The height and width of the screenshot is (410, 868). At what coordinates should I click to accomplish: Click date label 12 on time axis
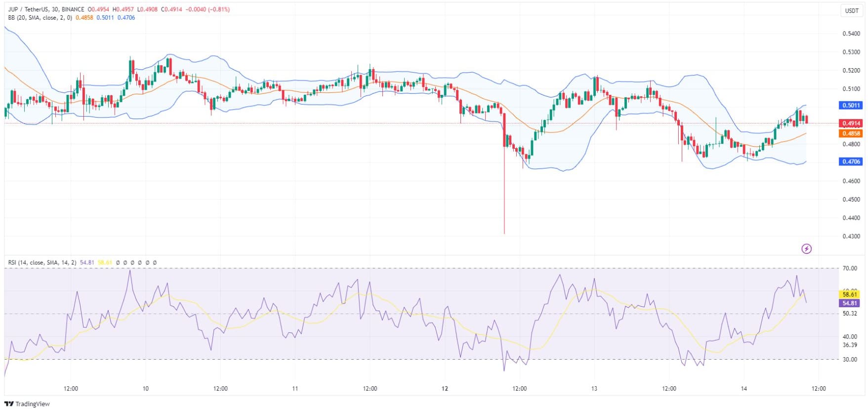pos(445,388)
